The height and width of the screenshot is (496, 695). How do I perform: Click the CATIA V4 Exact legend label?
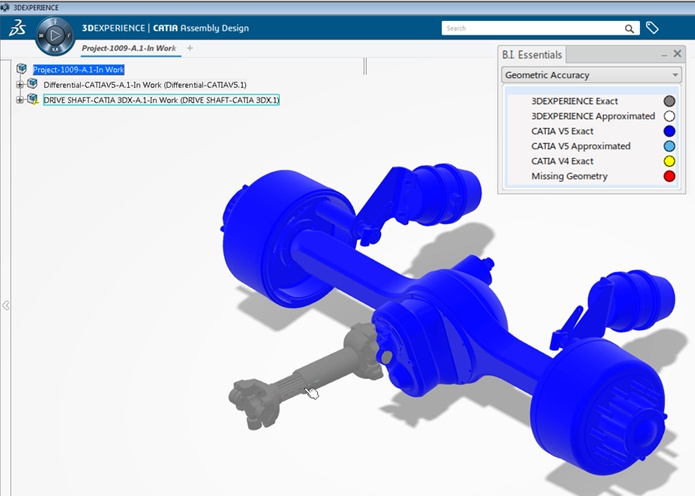562,161
